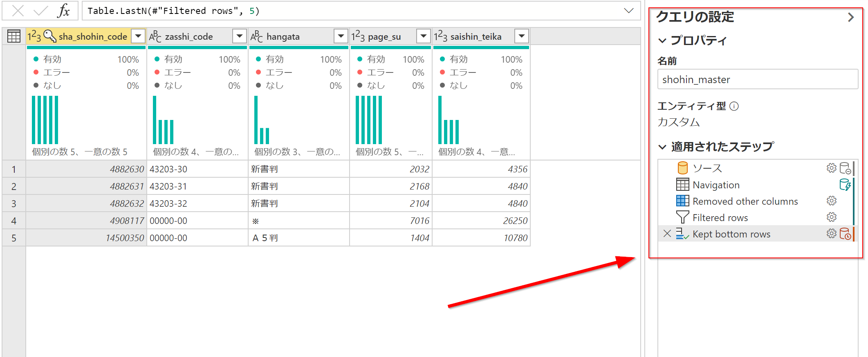Cancel formula edit with the X icon
The width and height of the screenshot is (868, 357).
tap(18, 11)
